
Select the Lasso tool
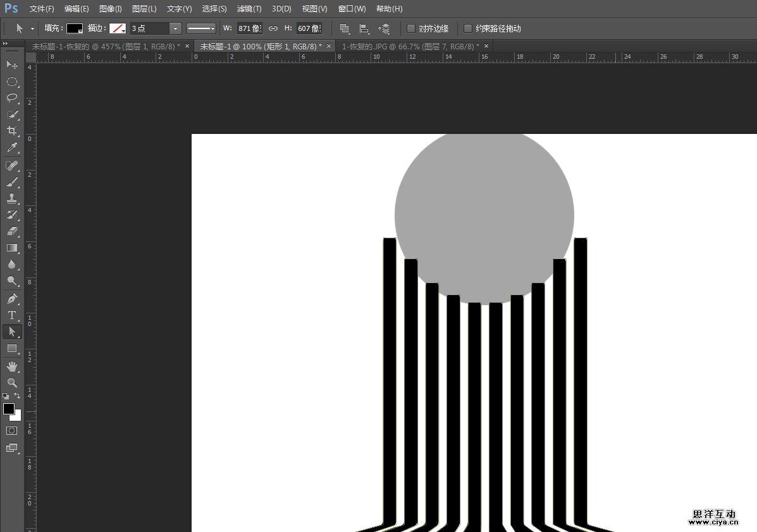point(12,98)
